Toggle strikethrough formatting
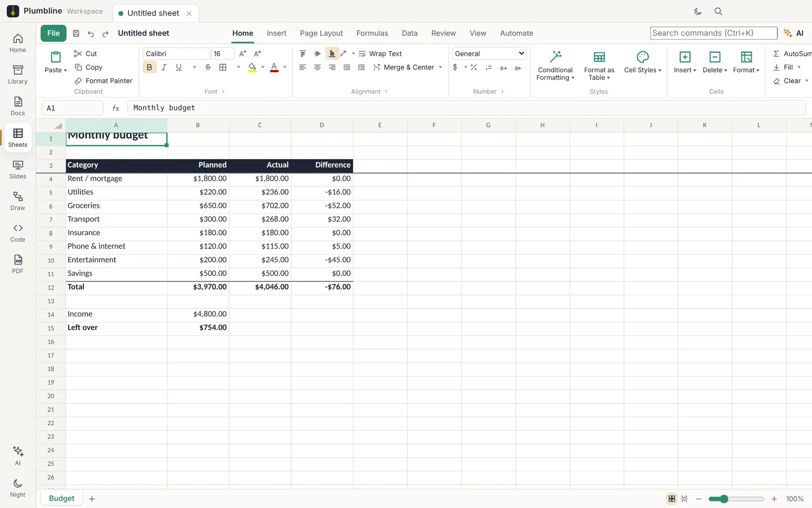Viewport: 812px width, 508px height. tap(208, 67)
